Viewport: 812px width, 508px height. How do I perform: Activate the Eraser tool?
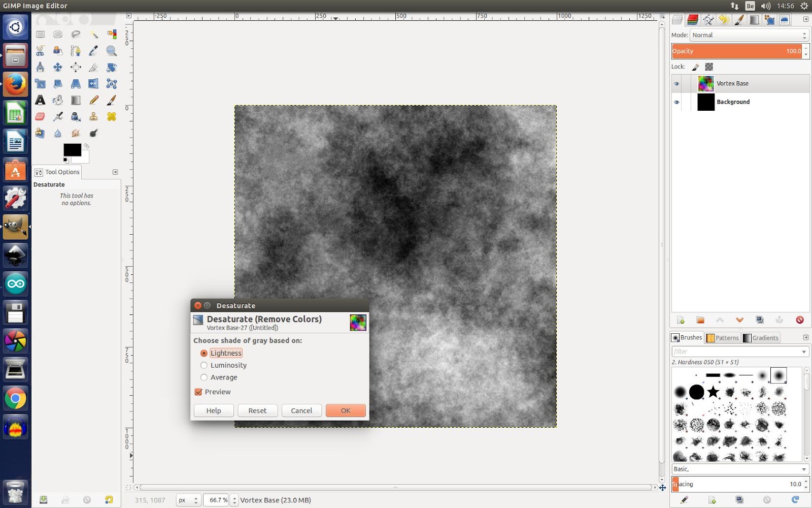[x=40, y=116]
